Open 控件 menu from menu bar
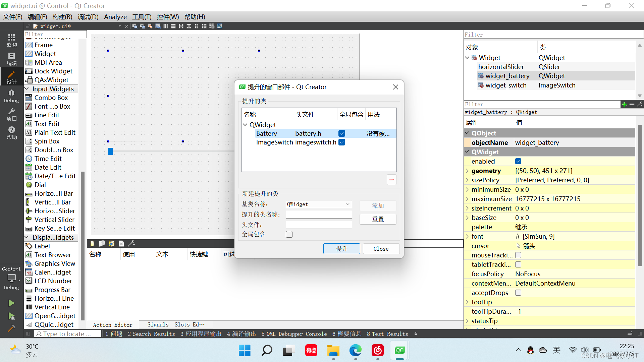644x362 pixels. (x=166, y=17)
